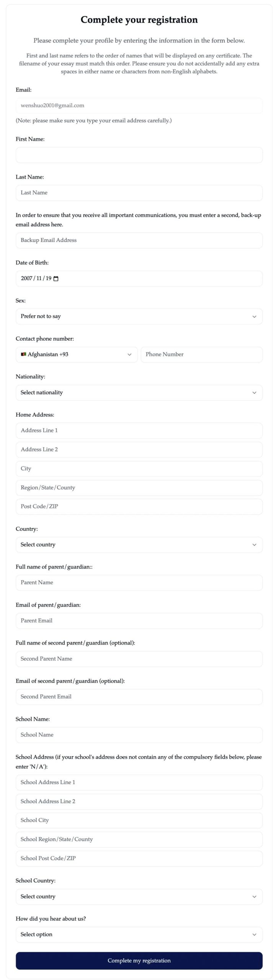The height and width of the screenshot is (980, 279).
Task: Select the School City field
Action: (x=139, y=820)
